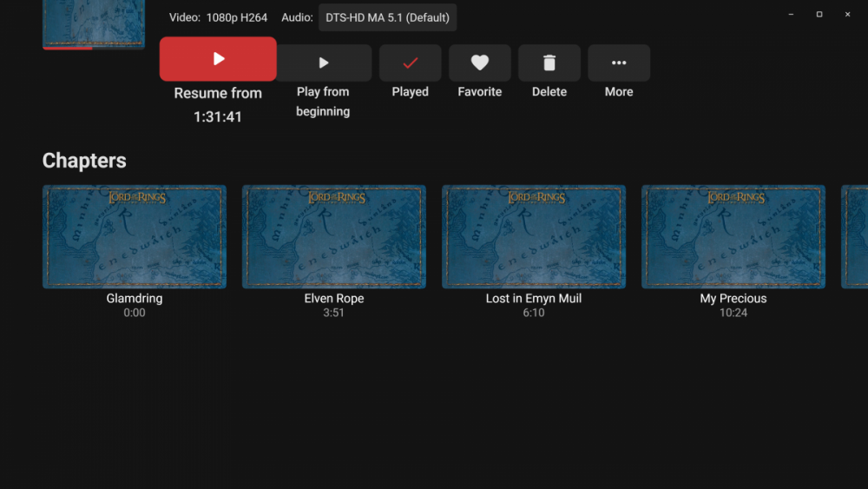Close the application window
Screen dimensions: 868x489
point(847,15)
